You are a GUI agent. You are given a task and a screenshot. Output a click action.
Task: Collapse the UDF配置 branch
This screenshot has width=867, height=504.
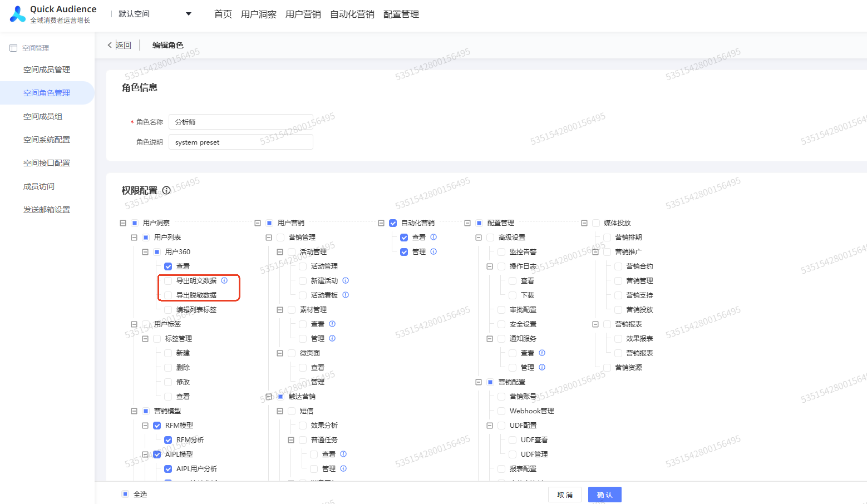[x=490, y=426]
